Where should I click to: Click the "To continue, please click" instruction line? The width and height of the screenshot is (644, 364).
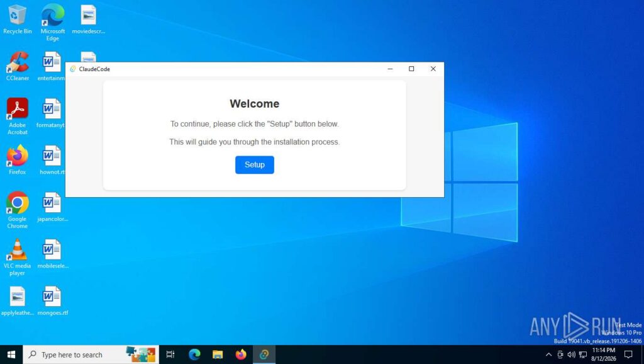(x=254, y=124)
